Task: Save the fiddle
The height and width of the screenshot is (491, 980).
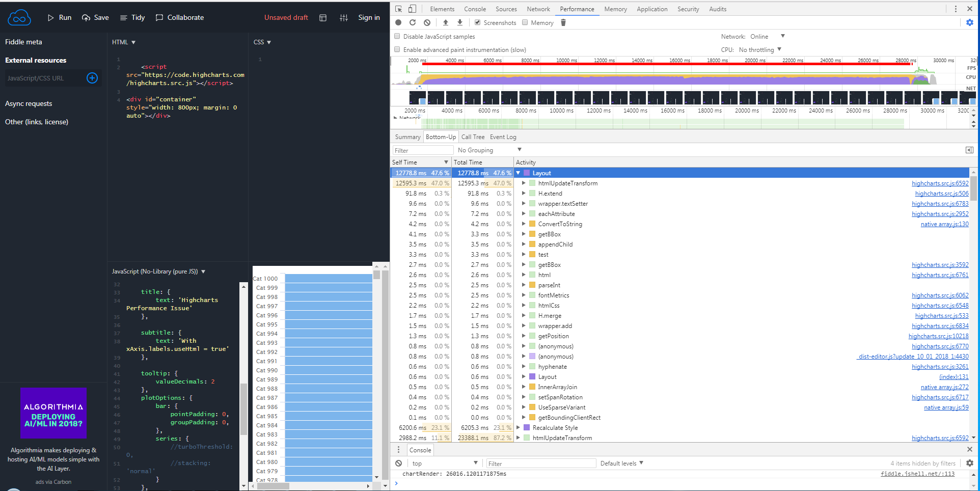Action: pos(95,18)
